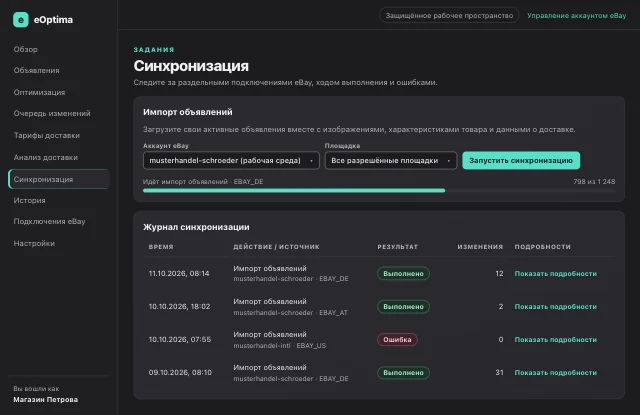Go to Объявления in sidebar

coord(36,71)
